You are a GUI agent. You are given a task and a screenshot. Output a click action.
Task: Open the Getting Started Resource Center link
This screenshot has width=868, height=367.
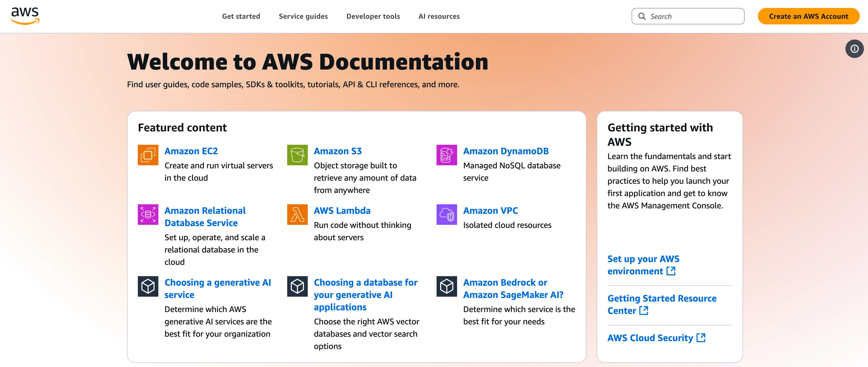pos(662,304)
